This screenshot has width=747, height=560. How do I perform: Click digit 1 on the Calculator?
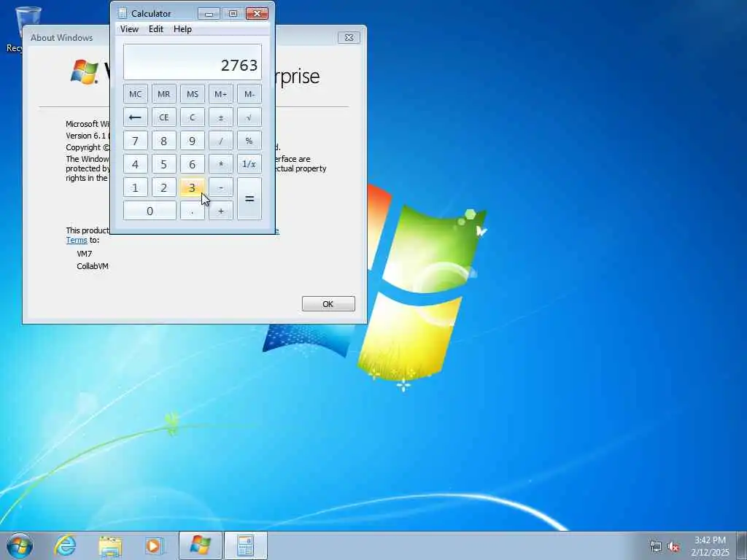[135, 187]
